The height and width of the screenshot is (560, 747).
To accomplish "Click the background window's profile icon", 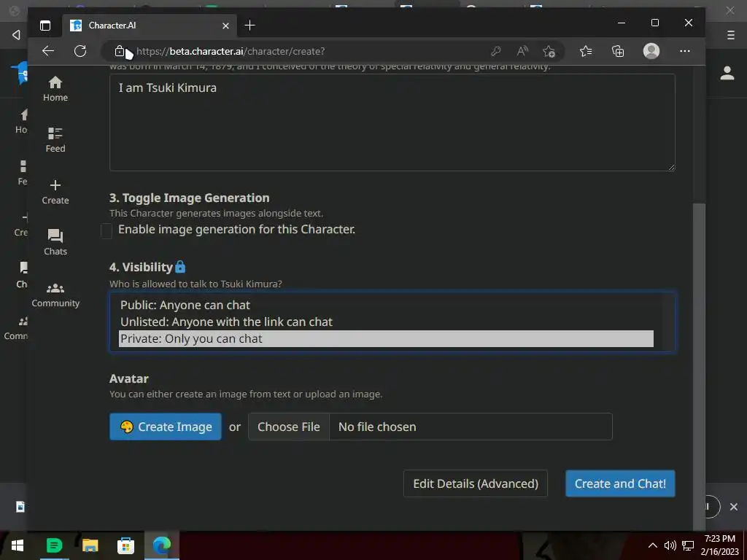I will click(x=727, y=73).
